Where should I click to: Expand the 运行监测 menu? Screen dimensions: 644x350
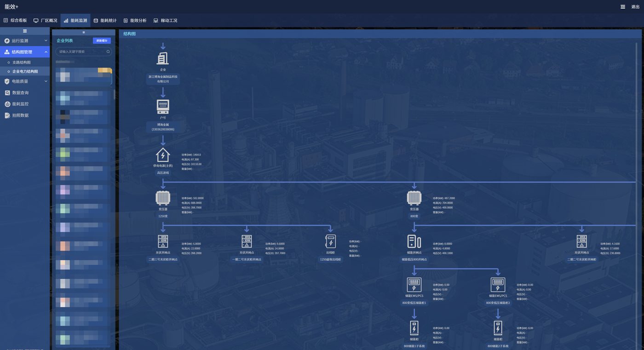pos(25,41)
